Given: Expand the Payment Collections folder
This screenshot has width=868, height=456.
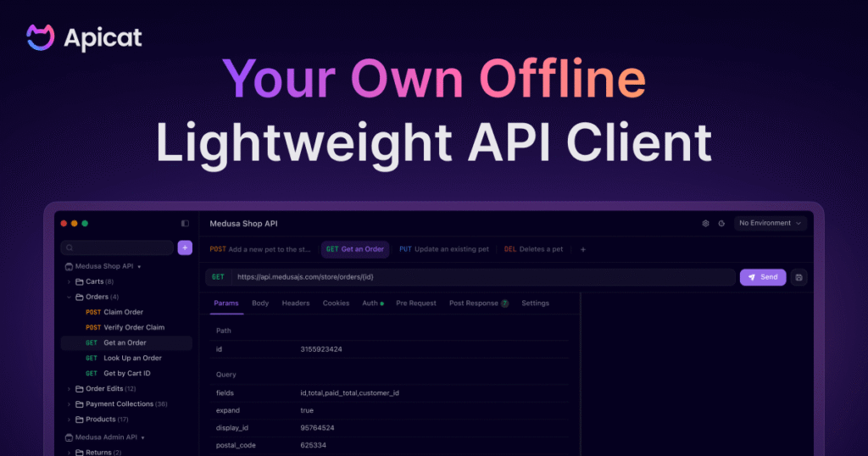Looking at the screenshot, I should tap(69, 404).
